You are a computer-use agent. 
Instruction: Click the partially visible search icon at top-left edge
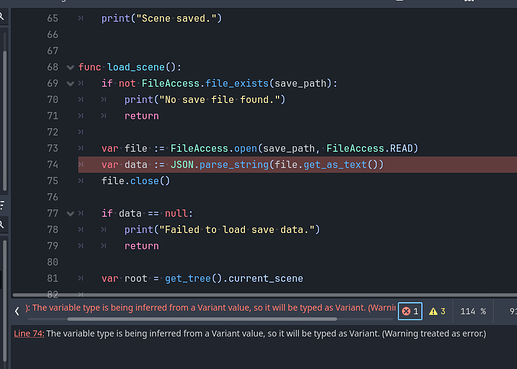pos(2,16)
